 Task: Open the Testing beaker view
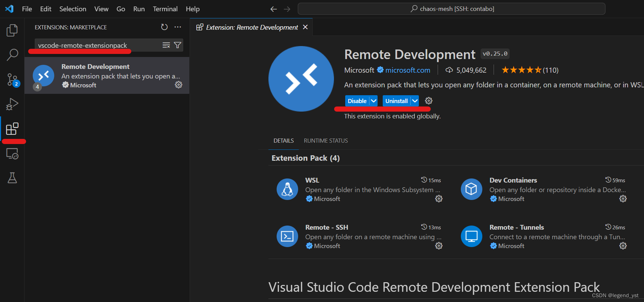[x=12, y=178]
